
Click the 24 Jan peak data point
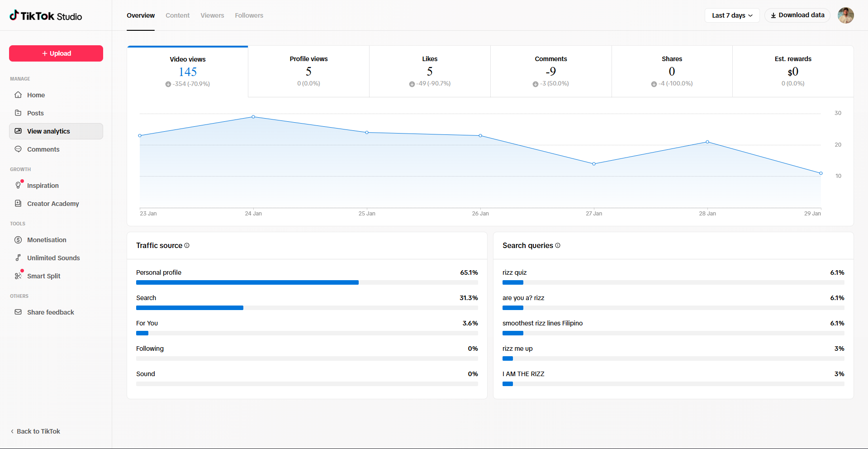pyautogui.click(x=253, y=117)
